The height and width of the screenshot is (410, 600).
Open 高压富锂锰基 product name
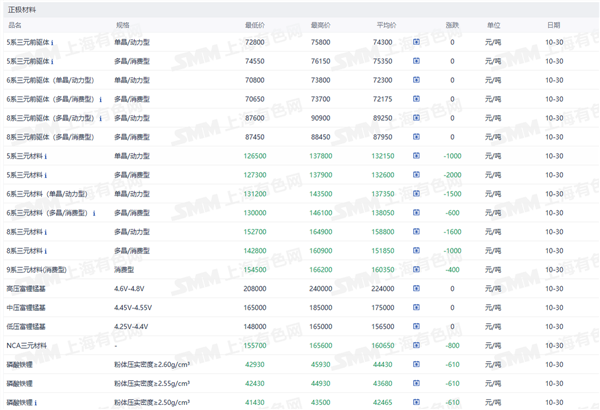click(x=26, y=289)
